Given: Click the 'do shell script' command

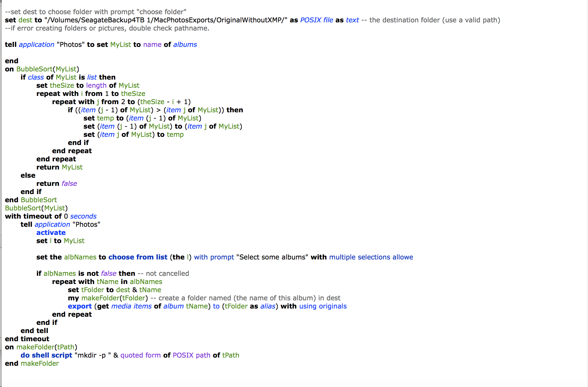Looking at the screenshot, I should click(46, 355).
